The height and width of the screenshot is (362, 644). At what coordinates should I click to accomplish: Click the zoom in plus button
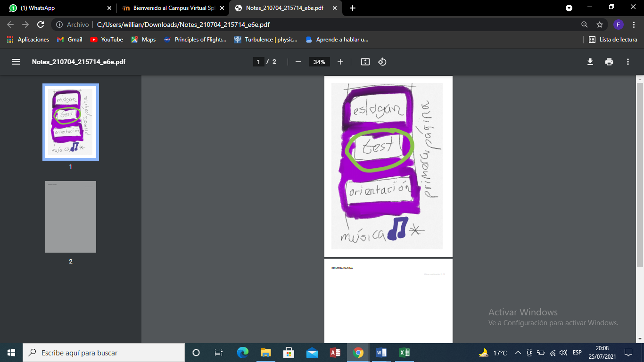[x=340, y=62]
